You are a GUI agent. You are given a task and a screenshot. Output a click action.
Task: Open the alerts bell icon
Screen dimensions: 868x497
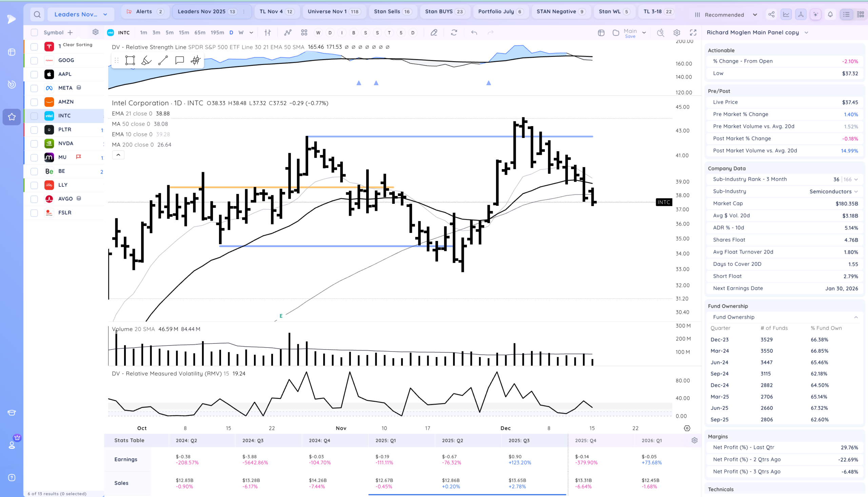click(x=830, y=14)
